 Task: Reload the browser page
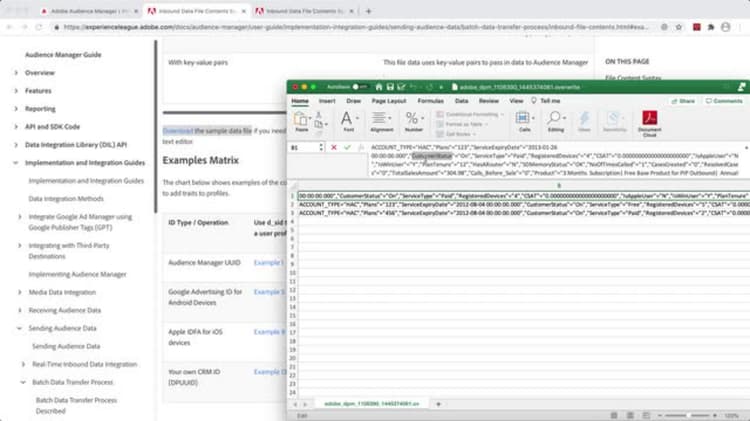pos(39,27)
